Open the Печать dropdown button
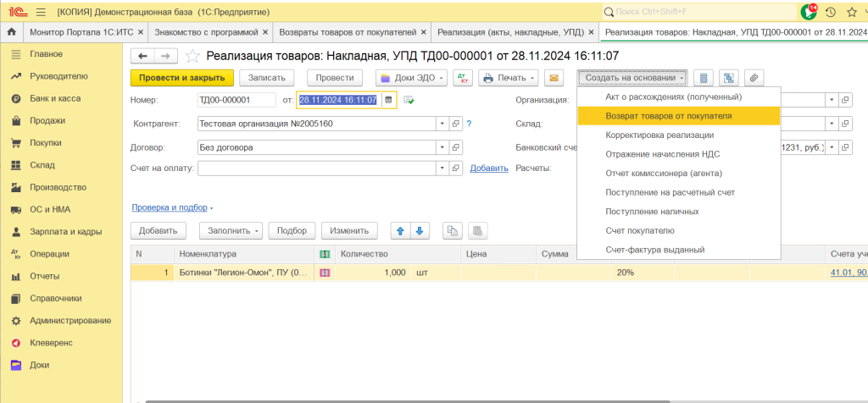 click(x=509, y=78)
